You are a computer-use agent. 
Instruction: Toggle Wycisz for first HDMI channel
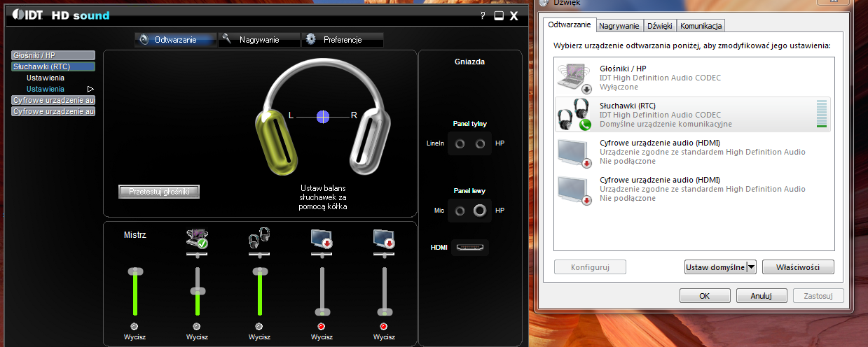point(322,327)
